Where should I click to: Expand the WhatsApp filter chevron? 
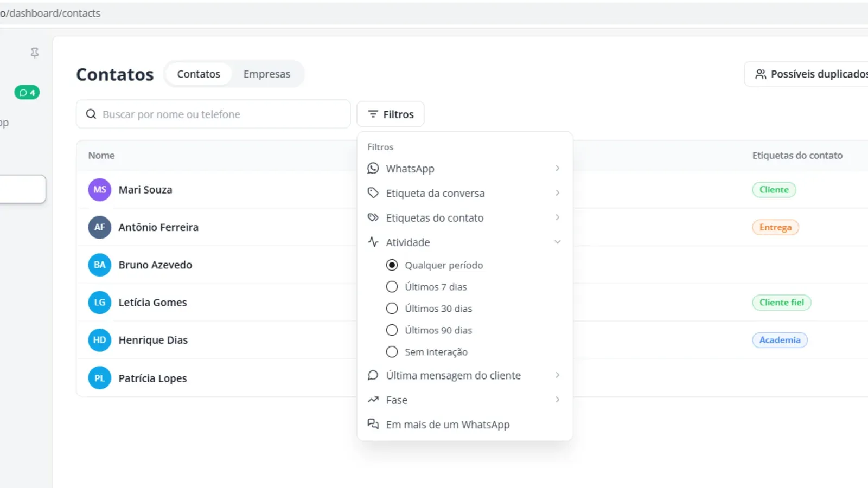pyautogui.click(x=557, y=169)
